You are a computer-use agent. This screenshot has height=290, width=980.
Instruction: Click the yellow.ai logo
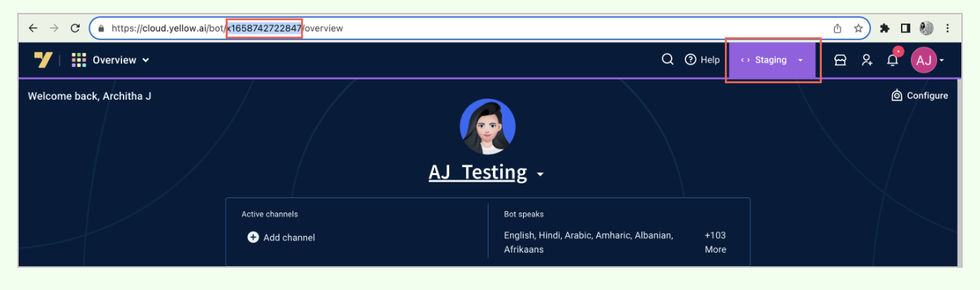pos(43,60)
